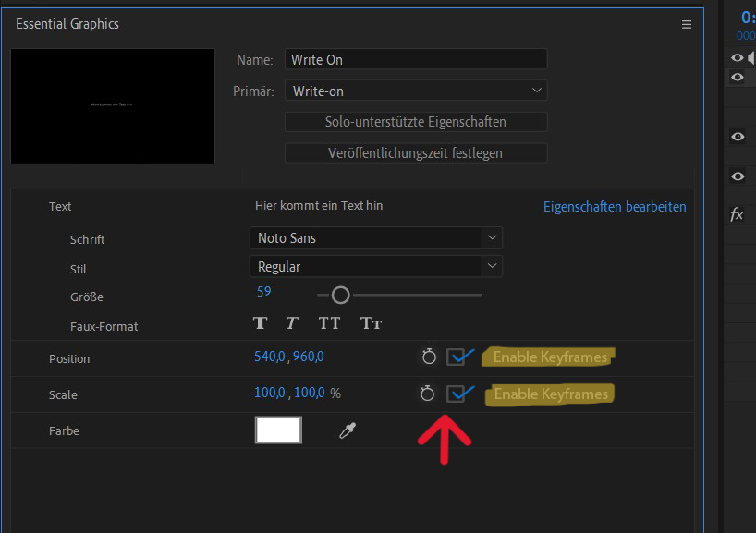This screenshot has height=533, width=756.
Task: Click the fx badge on the track item
Action: (737, 214)
